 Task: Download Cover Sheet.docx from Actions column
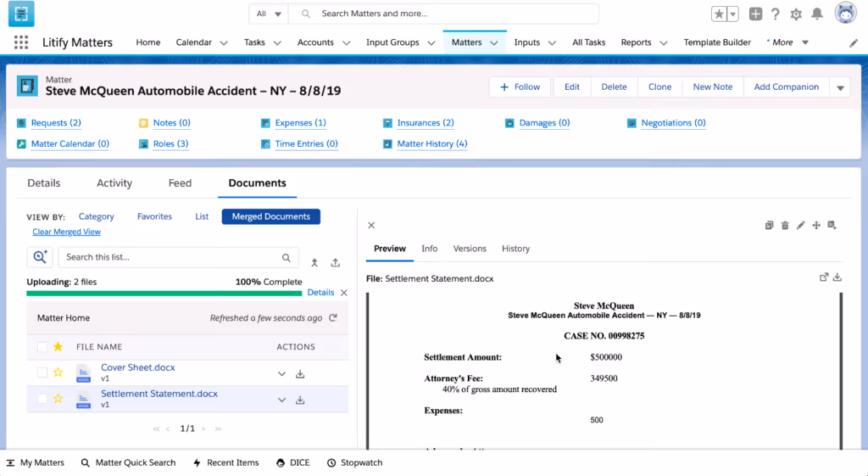click(x=300, y=374)
